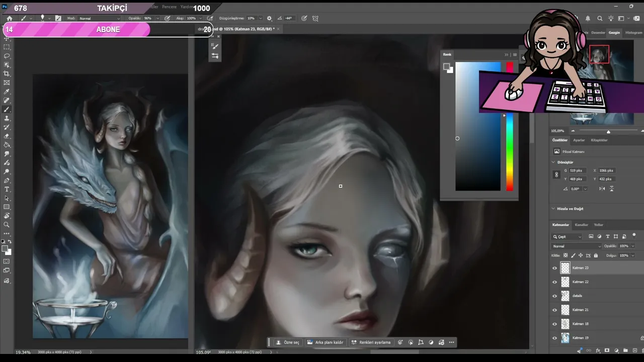Open the Akış flow dropdown
Viewport: 644px width, 362px height.
click(x=200, y=18)
